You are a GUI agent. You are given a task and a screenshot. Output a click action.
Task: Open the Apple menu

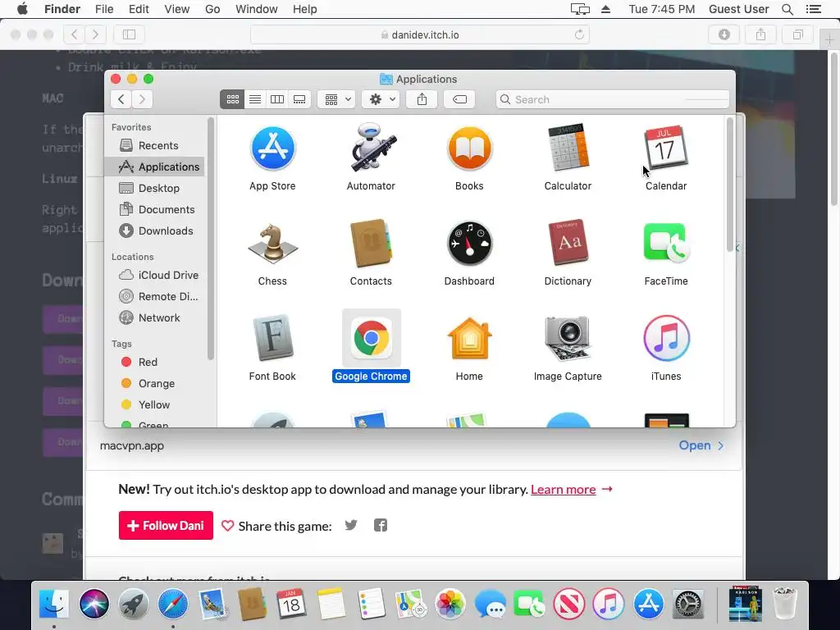click(x=22, y=9)
